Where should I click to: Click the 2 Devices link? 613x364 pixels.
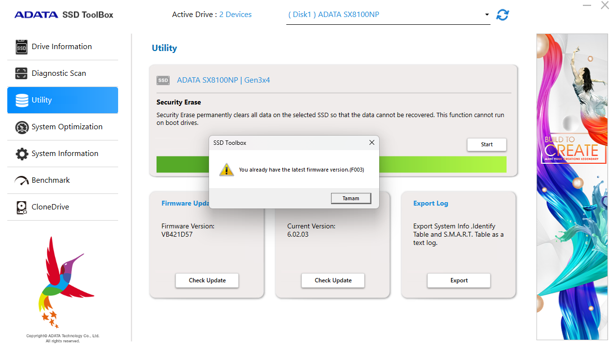[235, 15]
